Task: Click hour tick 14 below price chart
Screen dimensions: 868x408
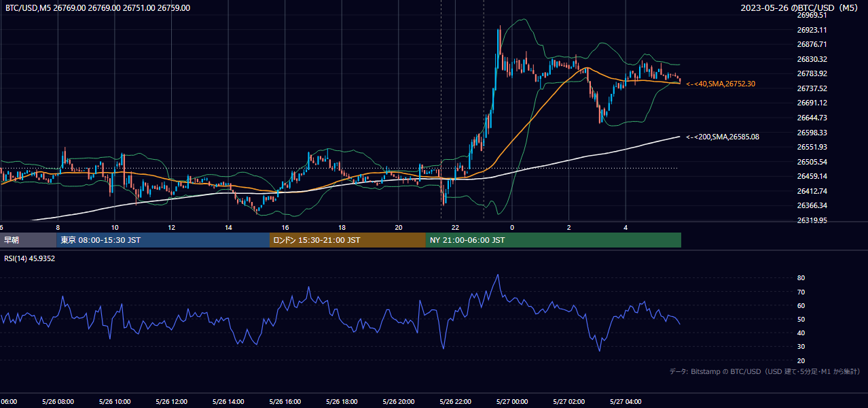Action: tap(228, 228)
